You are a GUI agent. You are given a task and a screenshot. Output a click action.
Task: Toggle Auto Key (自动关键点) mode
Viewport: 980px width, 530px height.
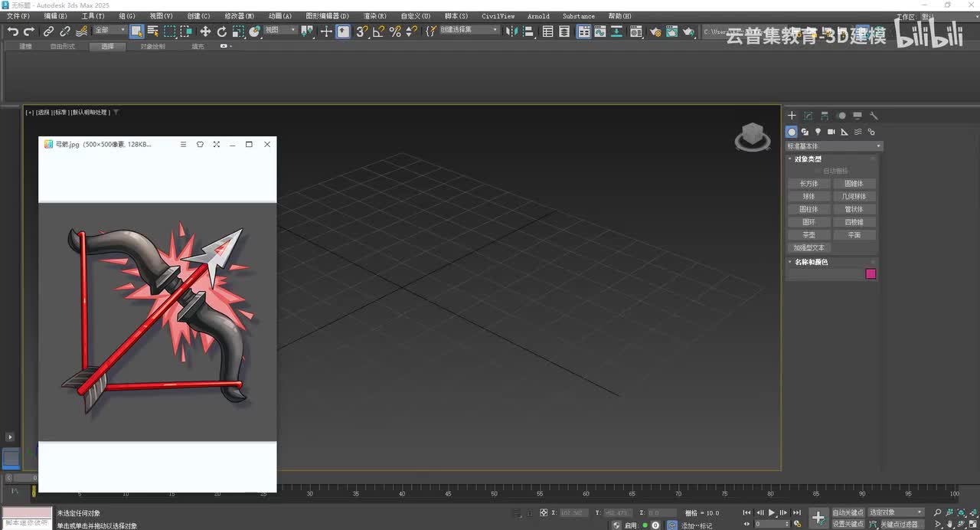848,512
